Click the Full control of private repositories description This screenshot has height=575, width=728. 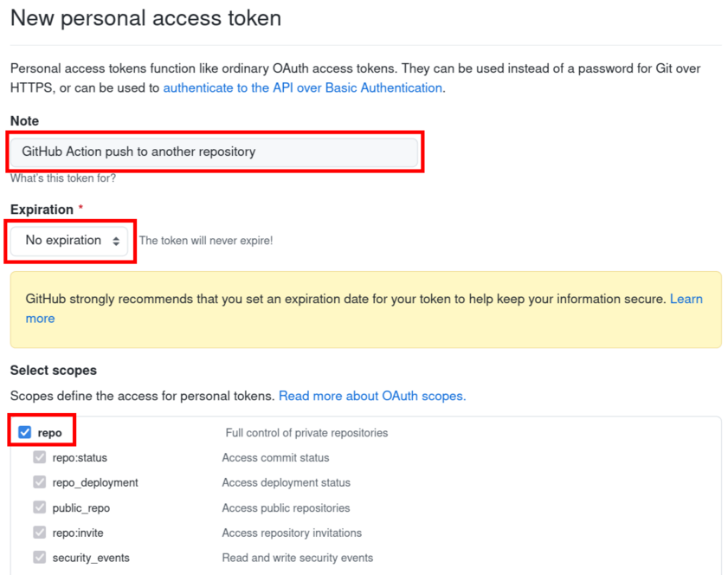pos(306,433)
